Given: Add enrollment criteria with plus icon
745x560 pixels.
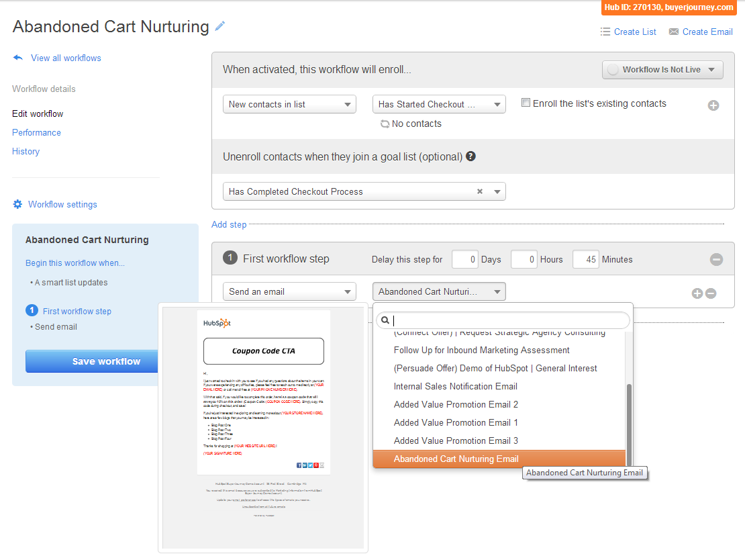Looking at the screenshot, I should pyautogui.click(x=713, y=105).
